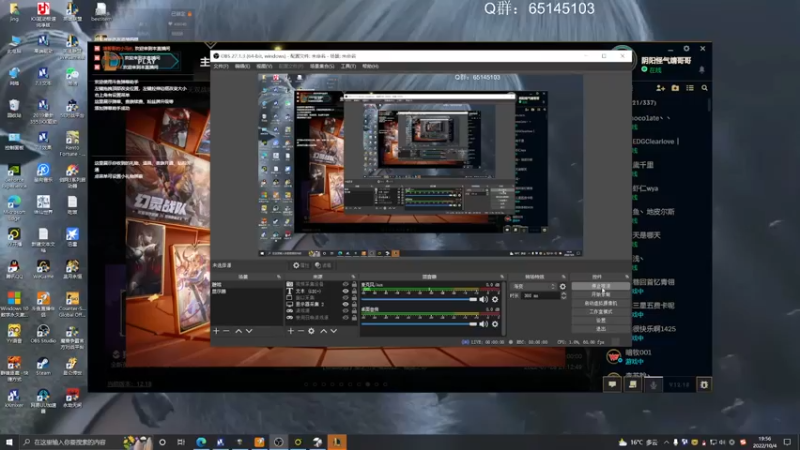Click the 退出 button in OBS controls
This screenshot has width=800, height=450.
point(601,329)
